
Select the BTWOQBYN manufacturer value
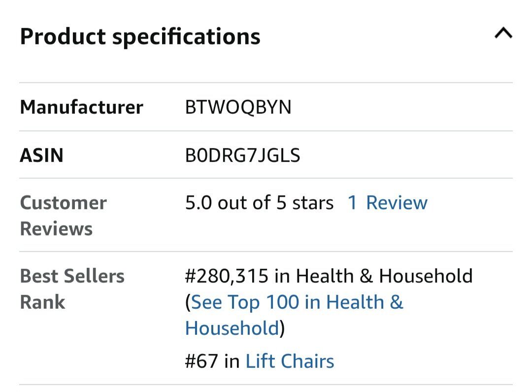click(238, 107)
